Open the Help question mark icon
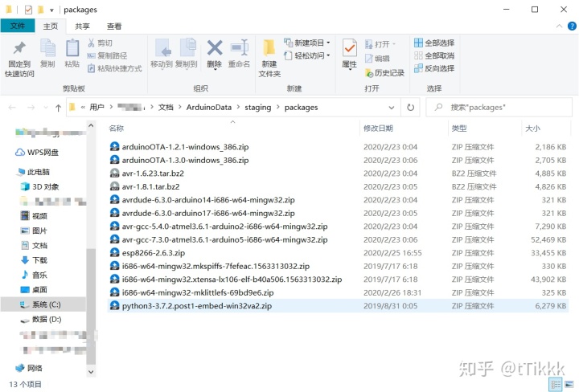Screen dimensions: 579x392 [572, 27]
